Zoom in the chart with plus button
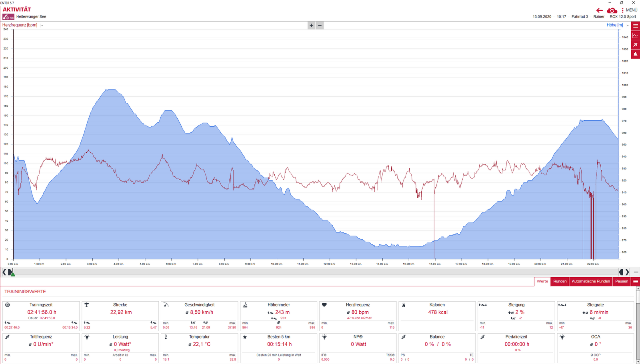The height and width of the screenshot is (364, 640). coord(311,26)
